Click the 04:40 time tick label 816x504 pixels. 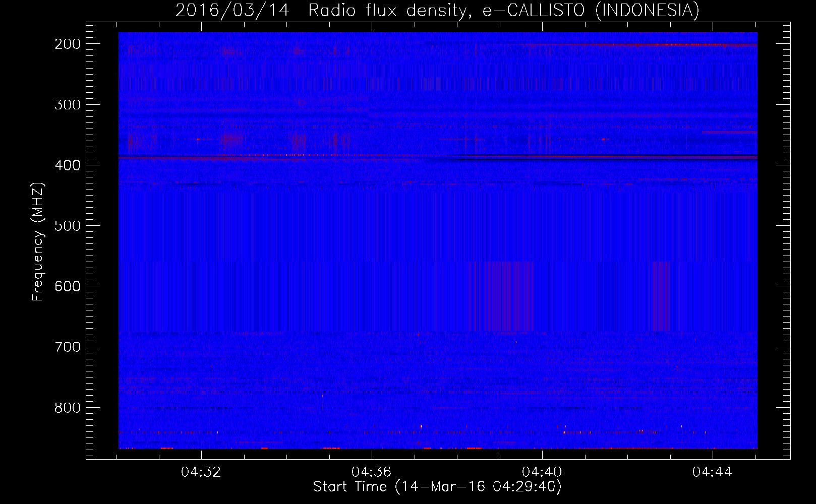point(542,472)
